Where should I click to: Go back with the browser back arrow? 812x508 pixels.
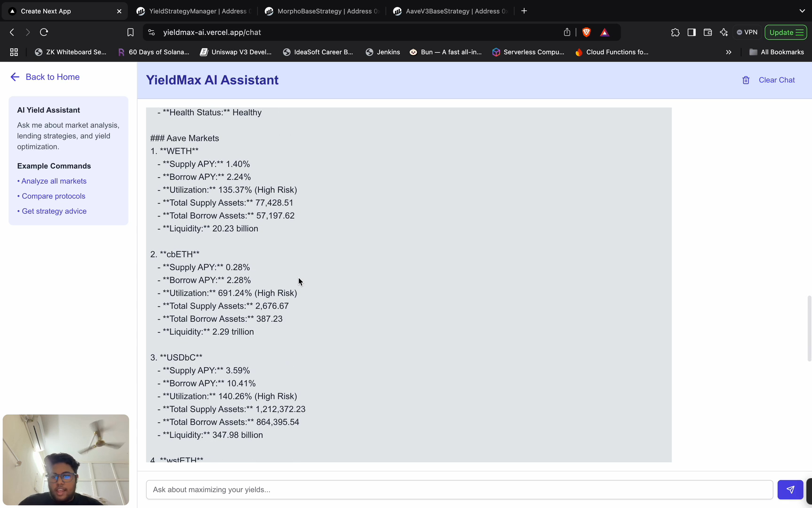click(x=12, y=32)
